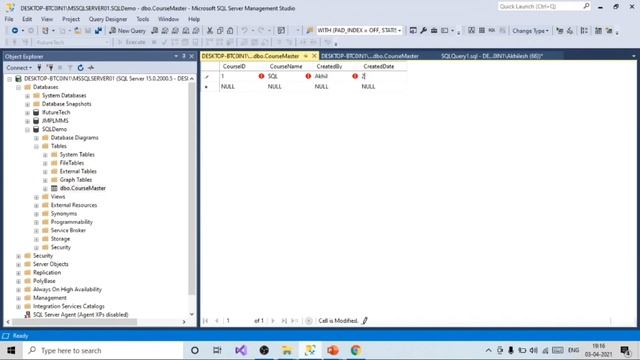This screenshot has height=360, width=640.
Task: Open File Explorer from the taskbar
Action: pos(287,350)
